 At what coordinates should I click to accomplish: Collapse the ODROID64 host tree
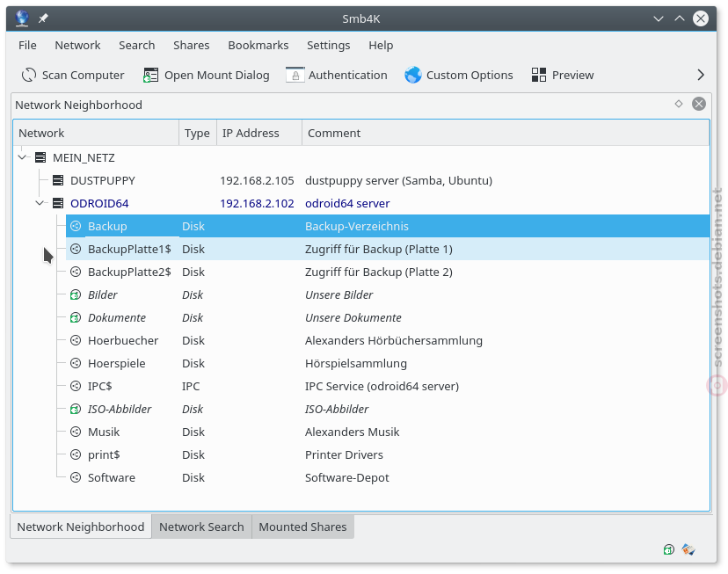(40, 203)
